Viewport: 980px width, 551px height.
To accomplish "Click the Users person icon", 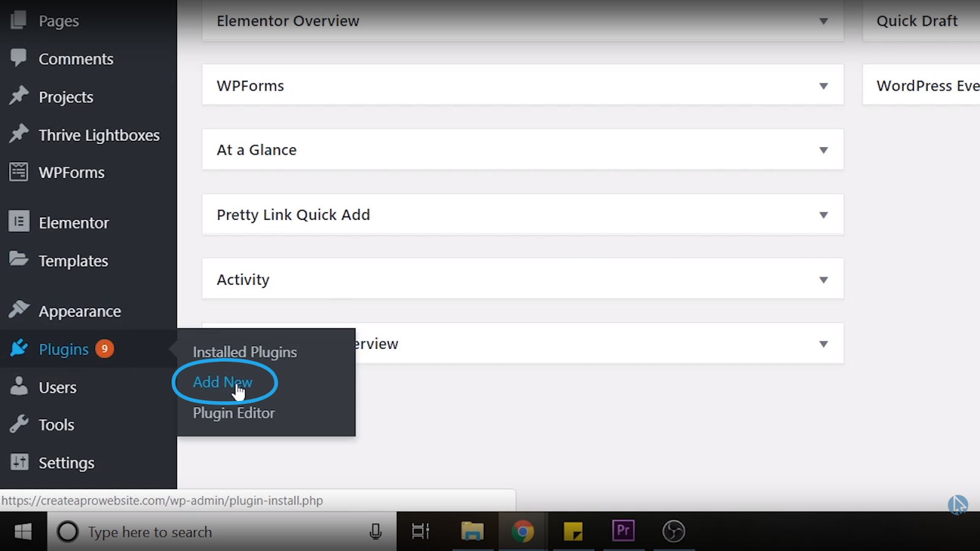I will 19,386.
